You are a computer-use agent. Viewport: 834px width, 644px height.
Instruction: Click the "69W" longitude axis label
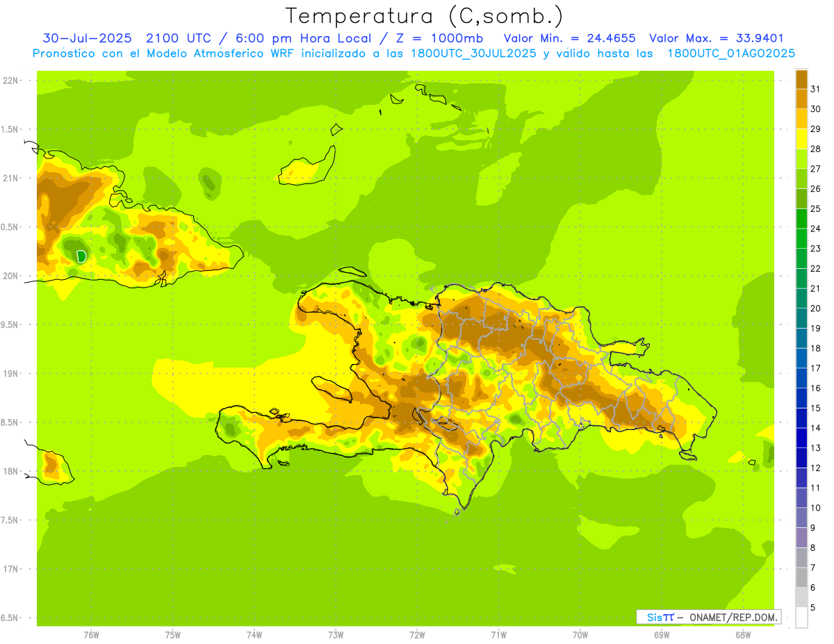tap(661, 635)
